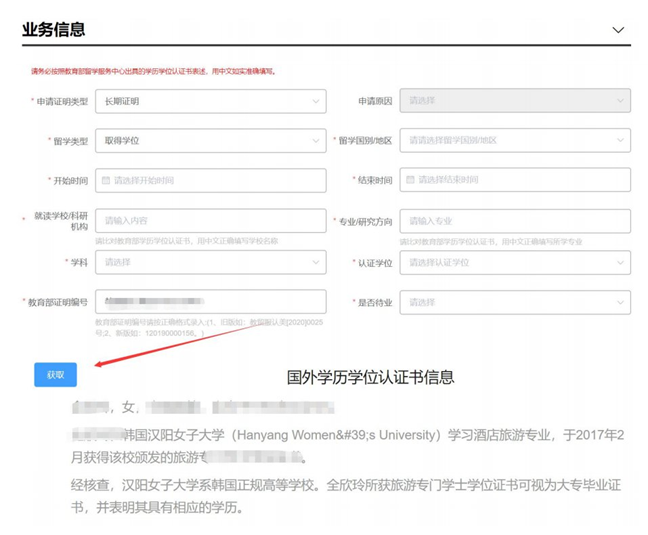Open the 申请证明类型 dropdown showing 长期证明

211,101
